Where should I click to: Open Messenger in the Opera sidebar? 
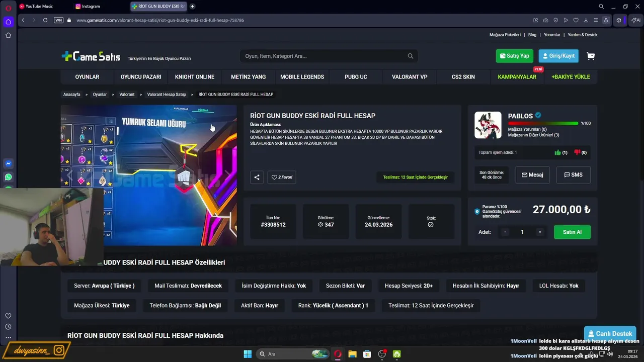tap(8, 163)
